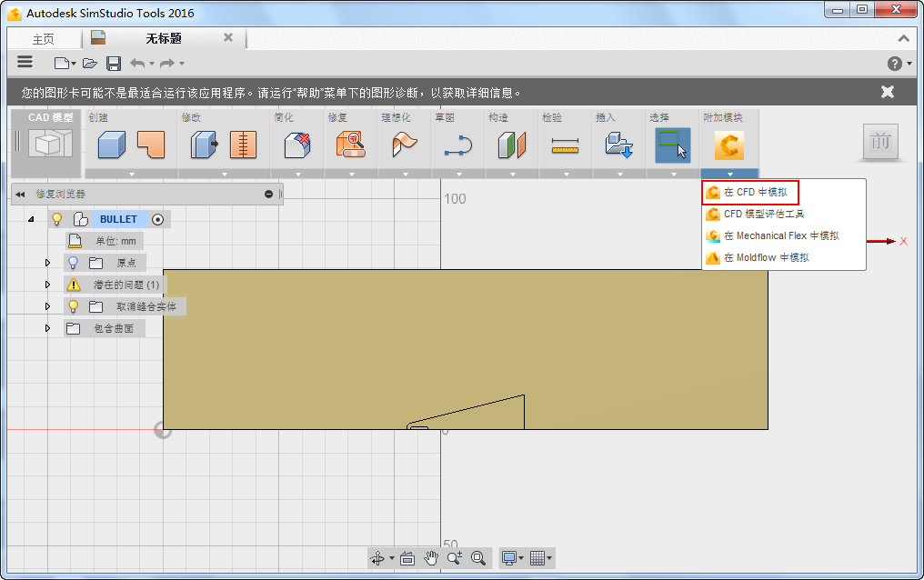Open the new document dropdown arrow
924x580 pixels.
(74, 64)
